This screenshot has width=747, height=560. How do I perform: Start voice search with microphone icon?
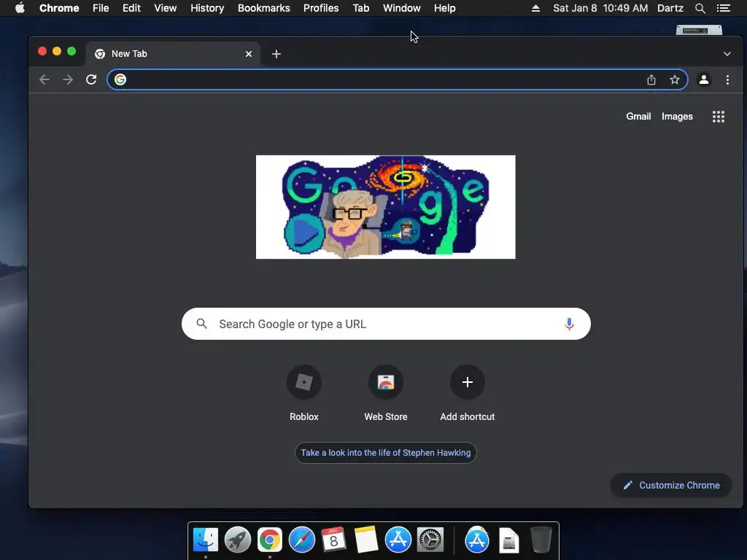[569, 324]
